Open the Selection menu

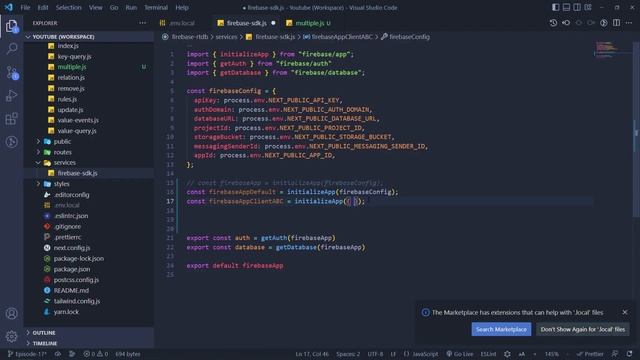[x=68, y=7]
